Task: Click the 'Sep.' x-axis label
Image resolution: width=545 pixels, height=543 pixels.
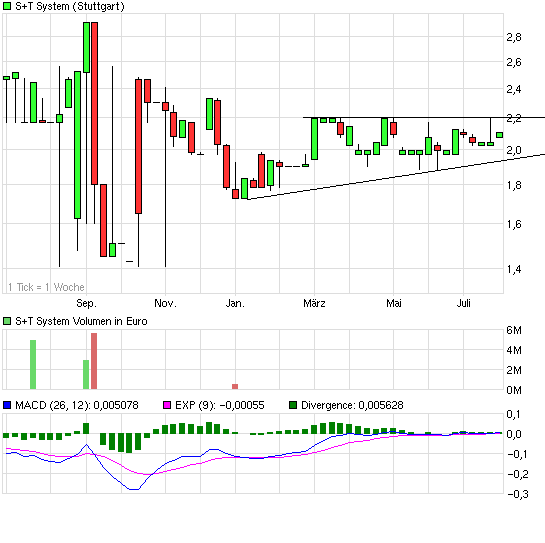Action: (x=86, y=303)
